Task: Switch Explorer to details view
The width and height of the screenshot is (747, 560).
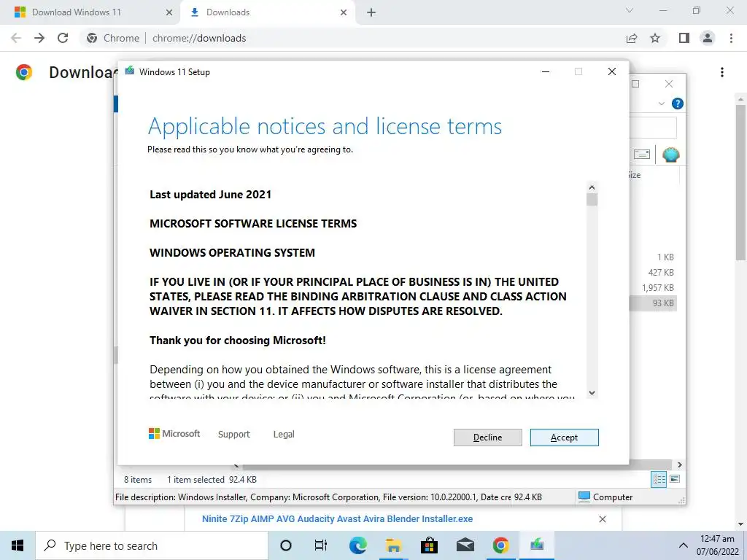Action: [x=659, y=479]
